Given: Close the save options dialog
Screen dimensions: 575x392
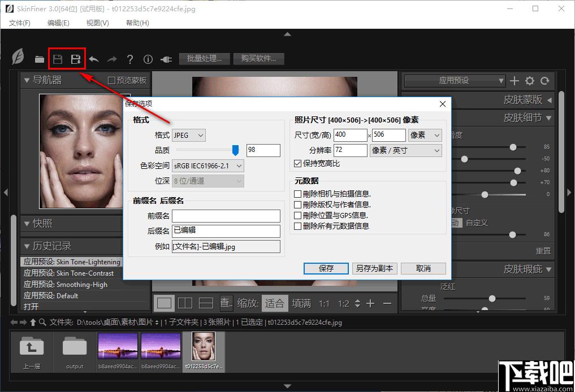Looking at the screenshot, I should pos(443,104).
